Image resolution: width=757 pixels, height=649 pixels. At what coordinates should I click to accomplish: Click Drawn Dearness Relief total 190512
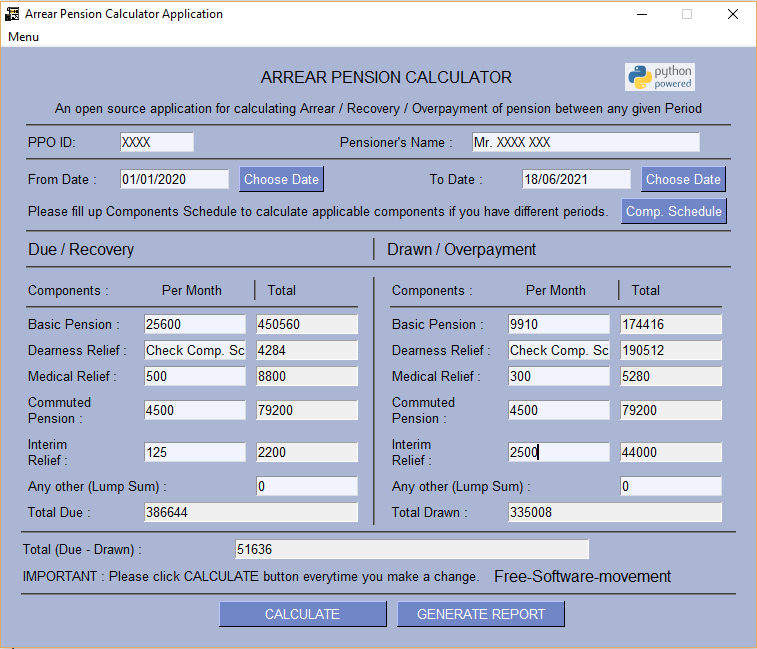[x=671, y=350]
